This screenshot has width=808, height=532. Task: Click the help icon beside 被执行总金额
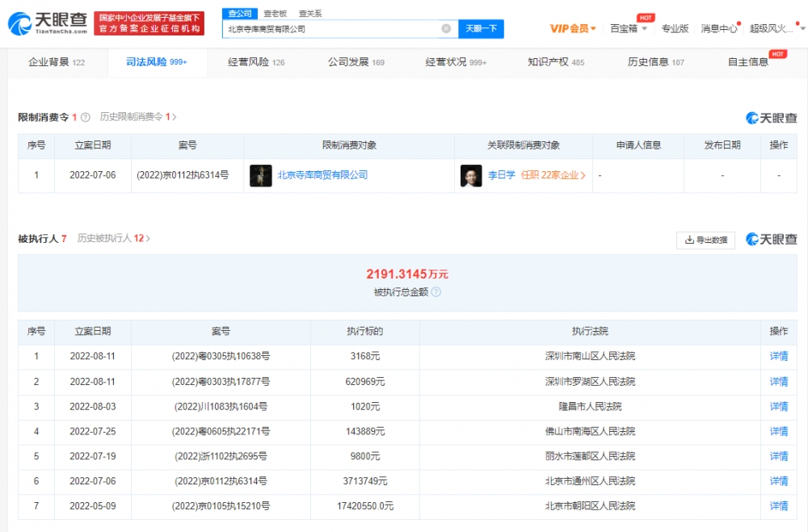pyautogui.click(x=436, y=292)
